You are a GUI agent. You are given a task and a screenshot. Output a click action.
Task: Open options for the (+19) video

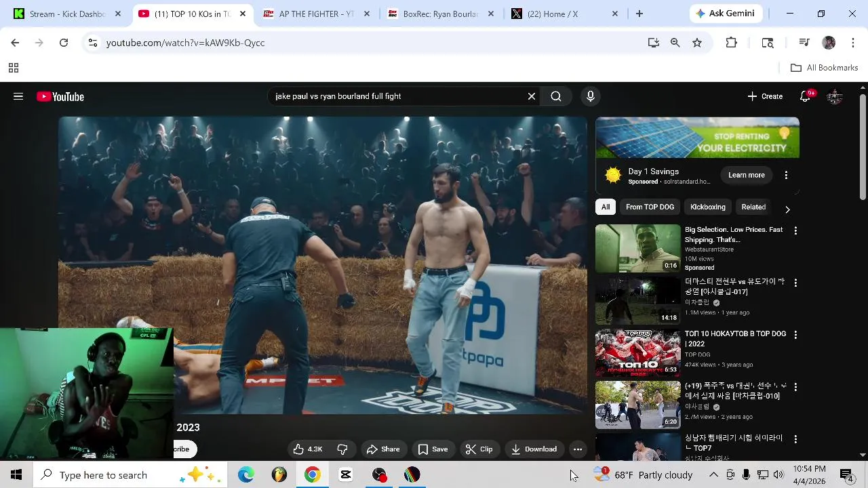point(795,387)
